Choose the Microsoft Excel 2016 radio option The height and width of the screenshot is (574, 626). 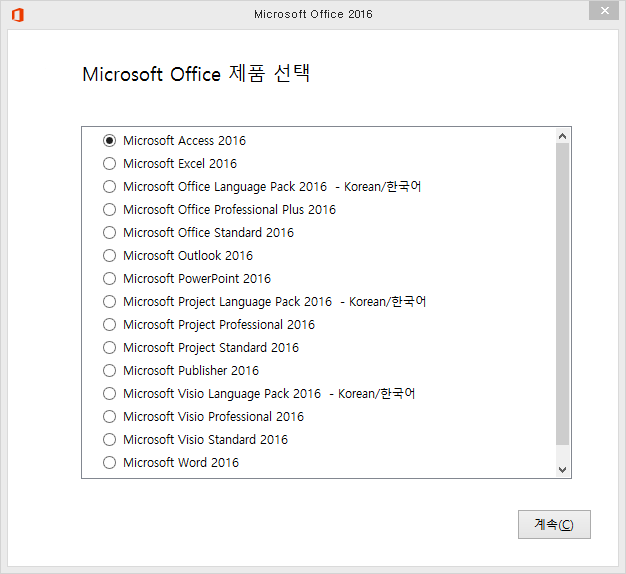pyautogui.click(x=109, y=164)
